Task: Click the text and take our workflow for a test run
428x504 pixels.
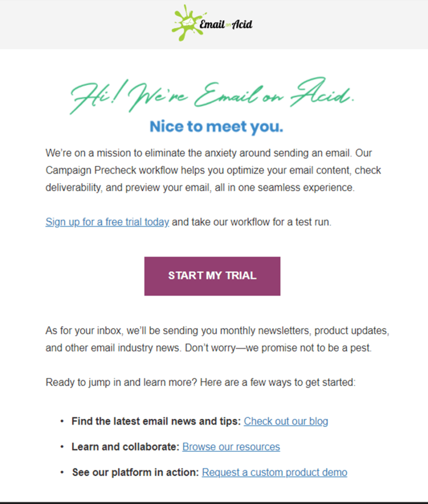Action: [x=251, y=222]
